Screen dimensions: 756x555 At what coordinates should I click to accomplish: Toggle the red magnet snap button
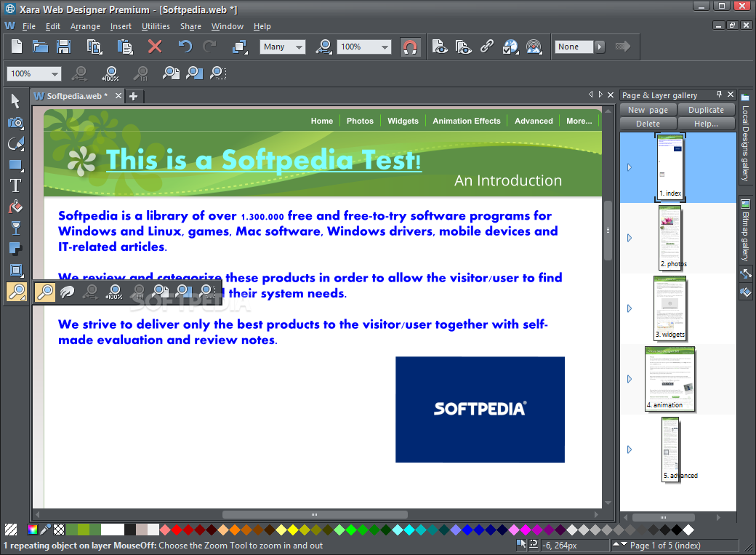410,47
